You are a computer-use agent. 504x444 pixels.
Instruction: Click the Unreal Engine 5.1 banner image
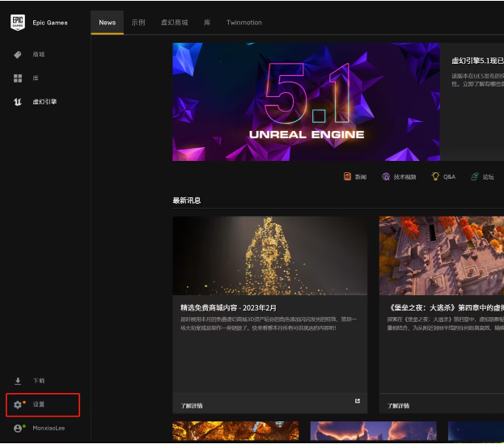tap(306, 102)
